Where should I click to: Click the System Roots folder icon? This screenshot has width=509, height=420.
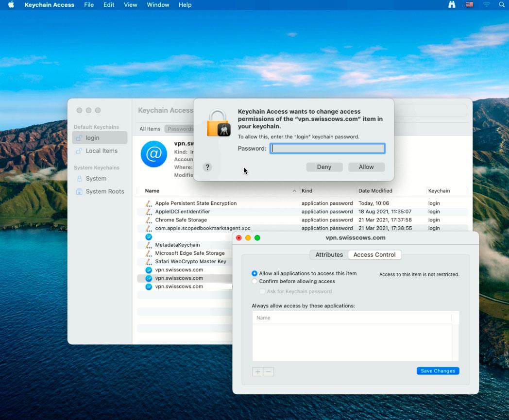point(79,191)
